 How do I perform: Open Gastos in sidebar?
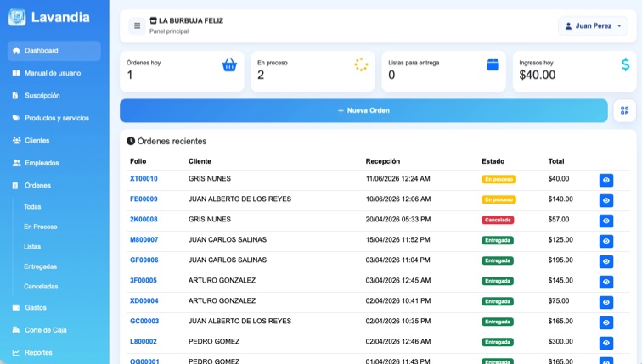pyautogui.click(x=54, y=307)
